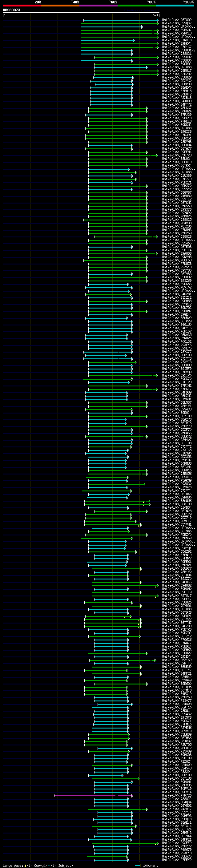
Task: Click the purple ~60% identity legend segment
Action: [99, 6]
